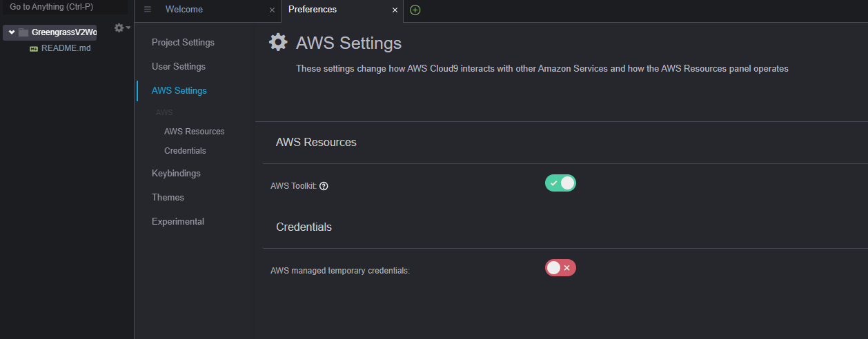Click the AWS Resources section heading

pos(316,143)
